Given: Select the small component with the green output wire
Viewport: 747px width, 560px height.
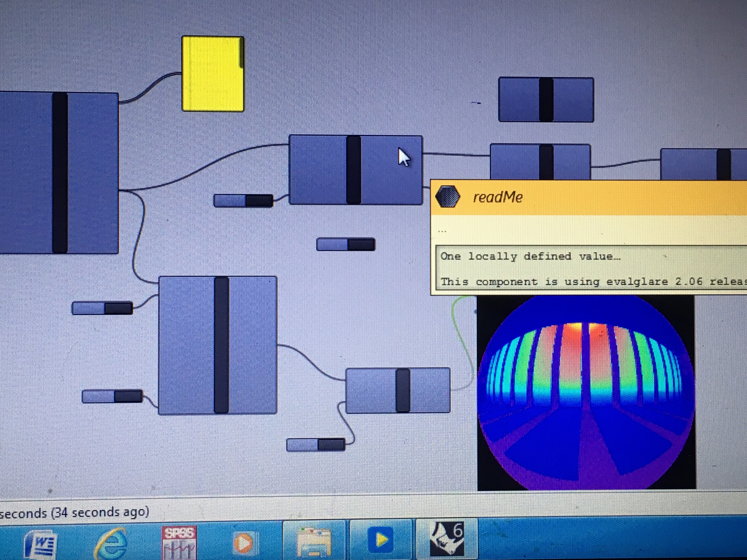Looking at the screenshot, I should click(x=398, y=390).
